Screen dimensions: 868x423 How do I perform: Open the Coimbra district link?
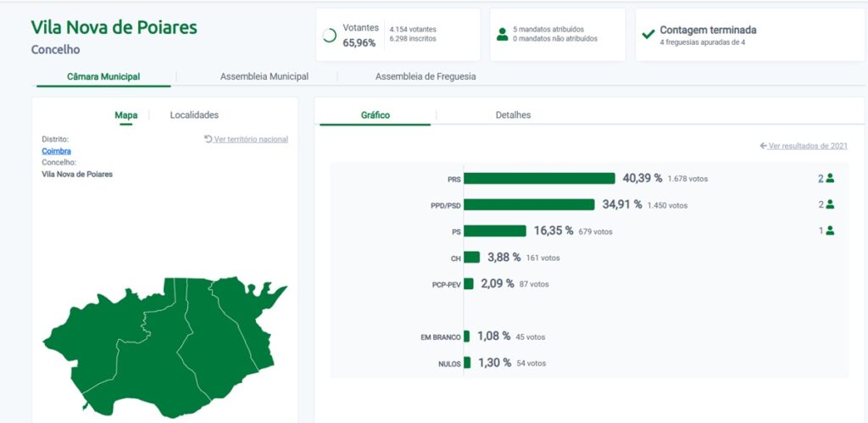pos(56,151)
